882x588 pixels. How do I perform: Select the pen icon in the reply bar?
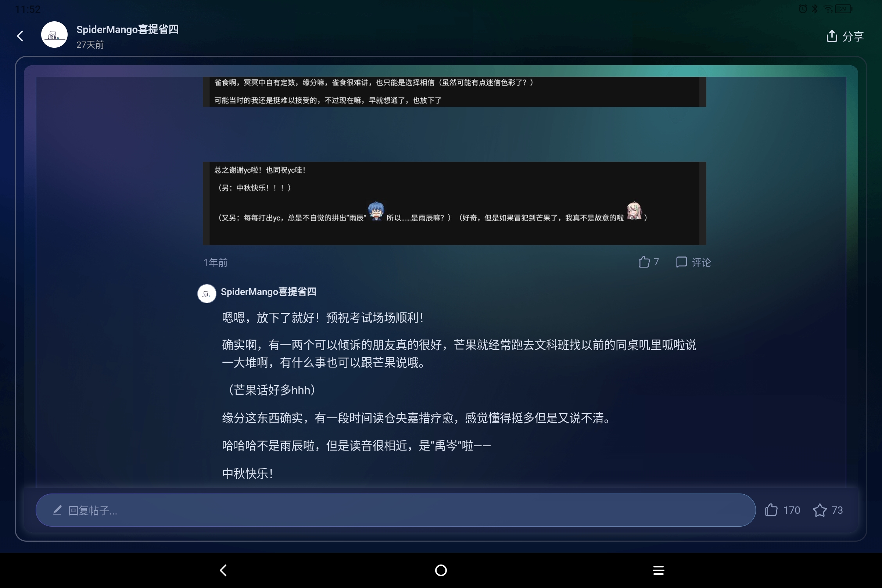tap(57, 510)
